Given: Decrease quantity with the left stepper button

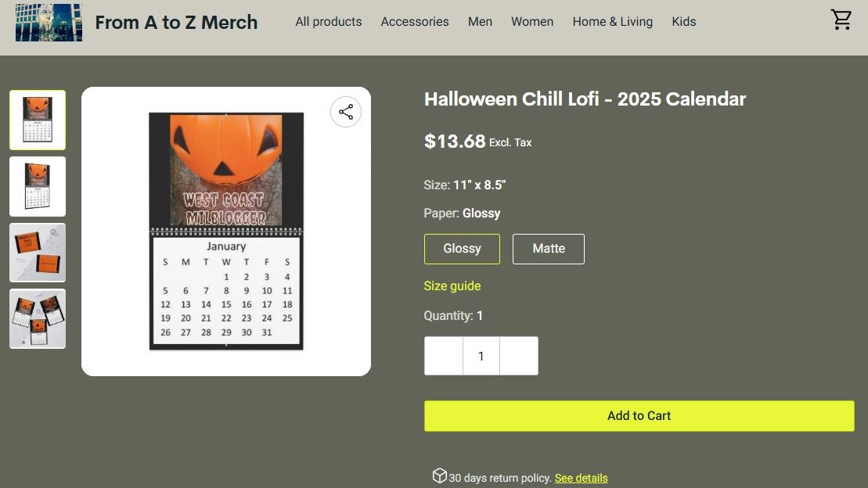Looking at the screenshot, I should point(444,356).
